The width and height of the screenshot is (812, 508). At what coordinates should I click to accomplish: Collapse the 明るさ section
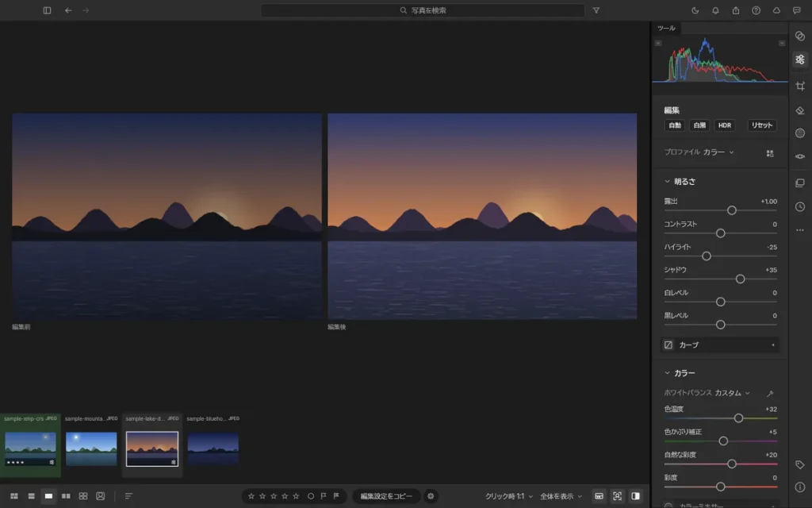667,182
